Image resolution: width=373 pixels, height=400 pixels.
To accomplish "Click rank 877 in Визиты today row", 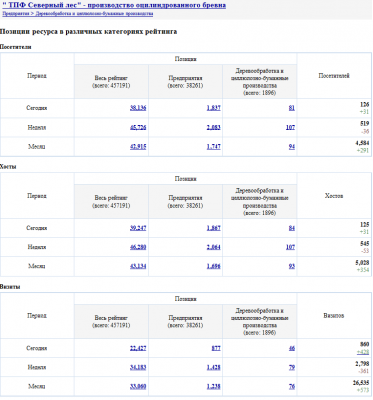I will 216,348.
